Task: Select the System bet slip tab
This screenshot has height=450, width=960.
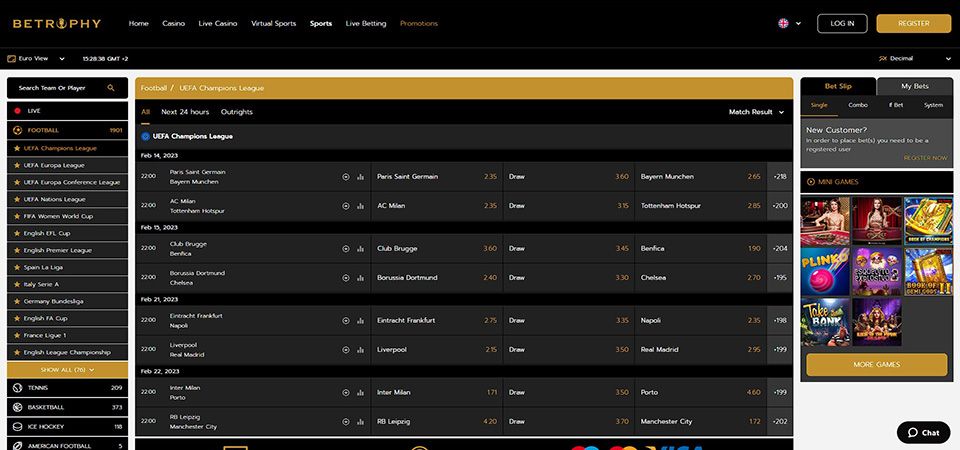Action: 933,105
